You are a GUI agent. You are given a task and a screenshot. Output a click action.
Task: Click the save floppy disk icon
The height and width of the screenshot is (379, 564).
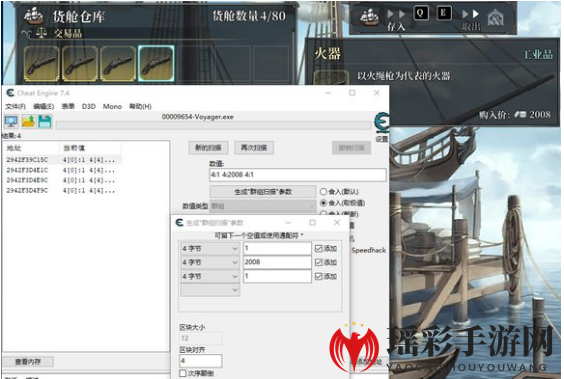(45, 122)
